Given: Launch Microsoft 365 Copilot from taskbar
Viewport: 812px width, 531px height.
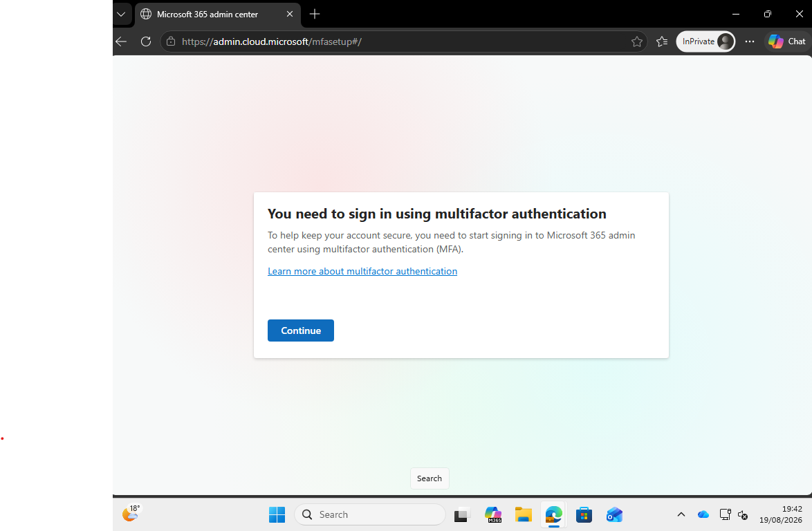Looking at the screenshot, I should point(492,515).
